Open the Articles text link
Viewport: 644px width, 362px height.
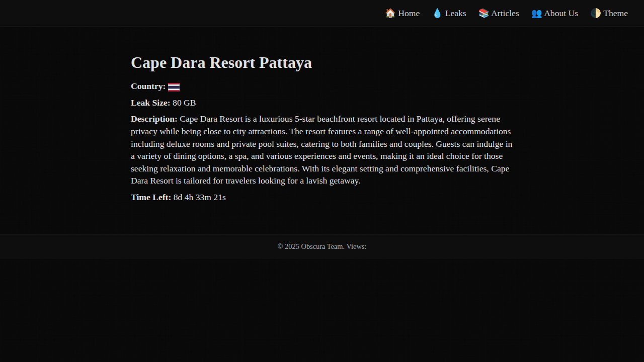(x=505, y=14)
